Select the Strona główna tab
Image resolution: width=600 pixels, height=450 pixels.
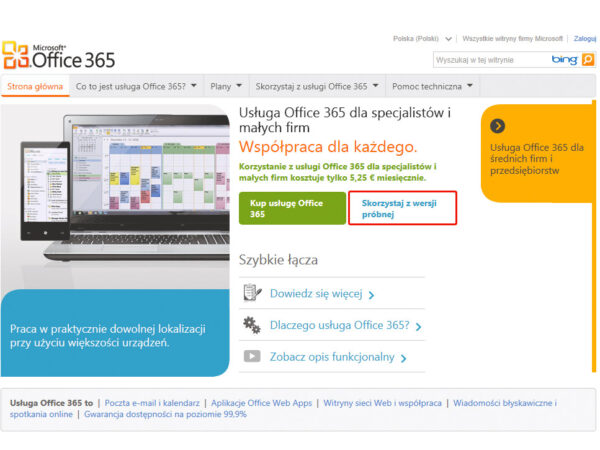(x=35, y=87)
